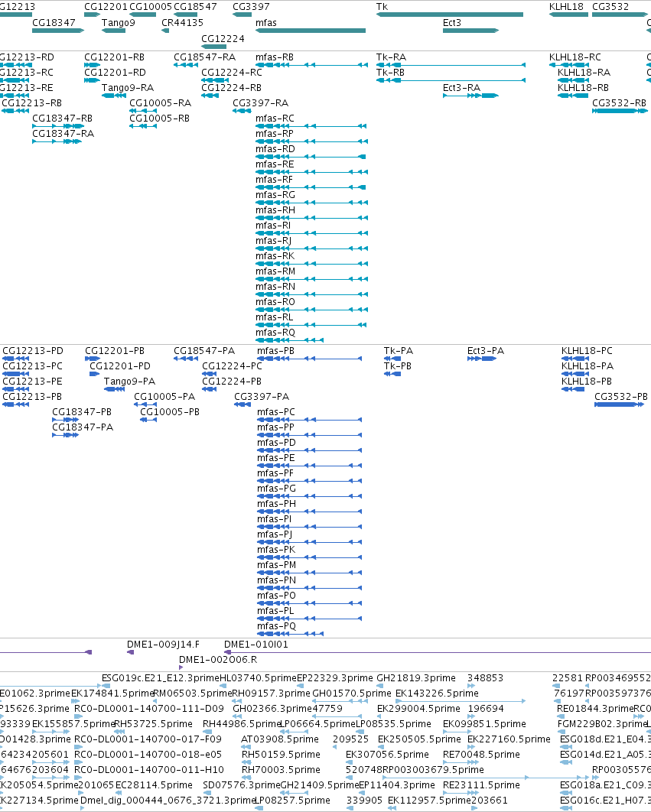Image resolution: width=651 pixels, height=812 pixels.
Task: Click the CG18347-RB transcript label
Action: (62, 119)
